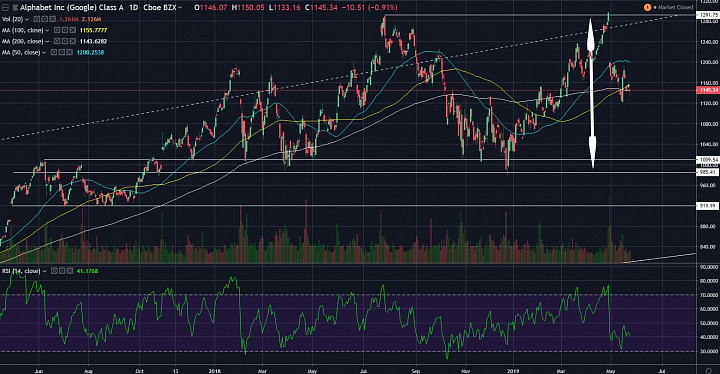
Task: Toggle visibility of MA (200, close)
Action: coord(57,41)
